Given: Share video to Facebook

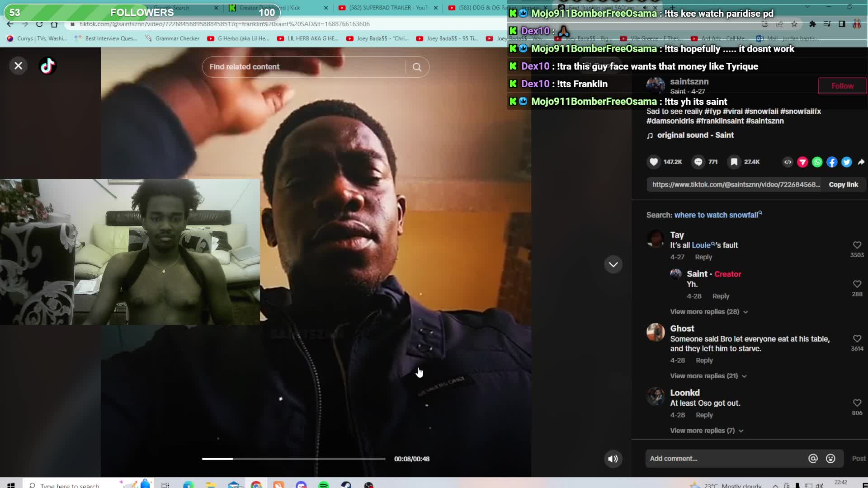Looking at the screenshot, I should (x=832, y=162).
